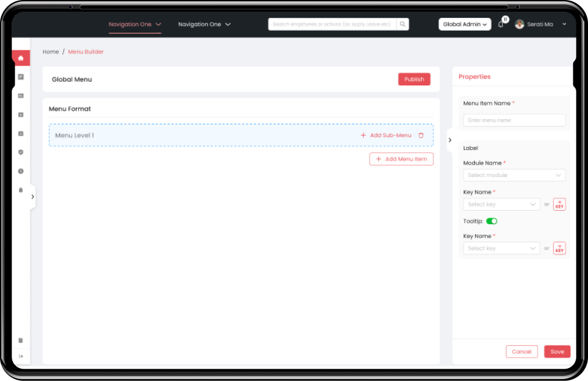588x381 pixels.
Task: Select the red Home icon in the sidebar
Action: tap(20, 58)
